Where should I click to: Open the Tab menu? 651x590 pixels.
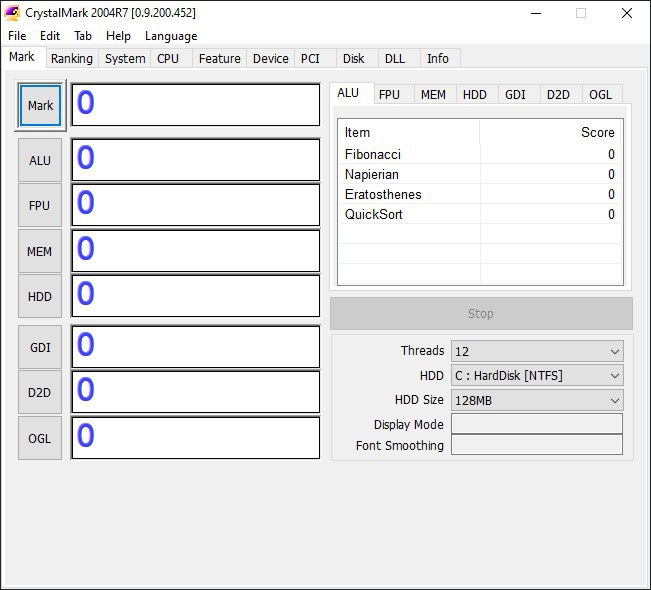[x=83, y=36]
